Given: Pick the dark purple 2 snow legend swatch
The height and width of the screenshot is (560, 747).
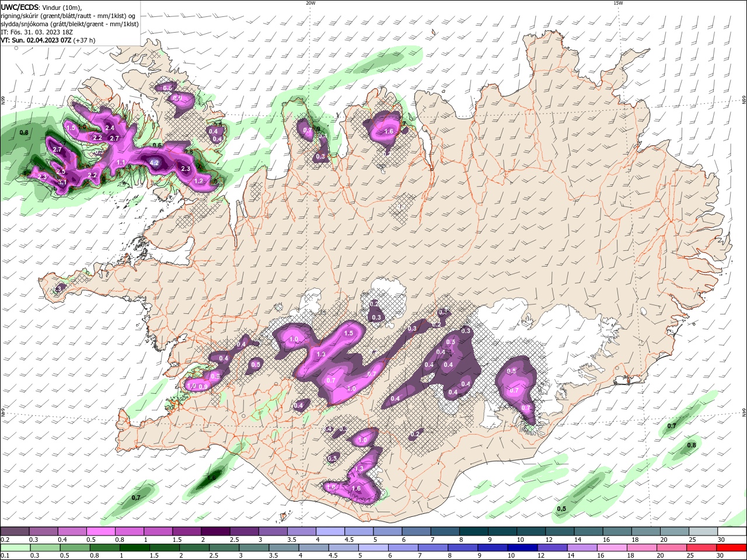Looking at the screenshot, I should (215, 531).
